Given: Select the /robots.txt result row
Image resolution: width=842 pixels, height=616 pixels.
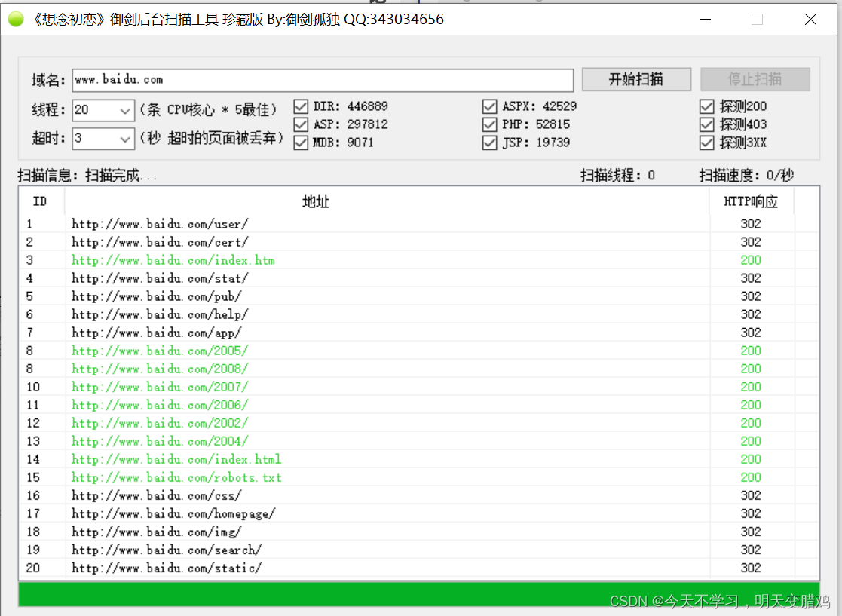Looking at the screenshot, I should pos(419,477).
